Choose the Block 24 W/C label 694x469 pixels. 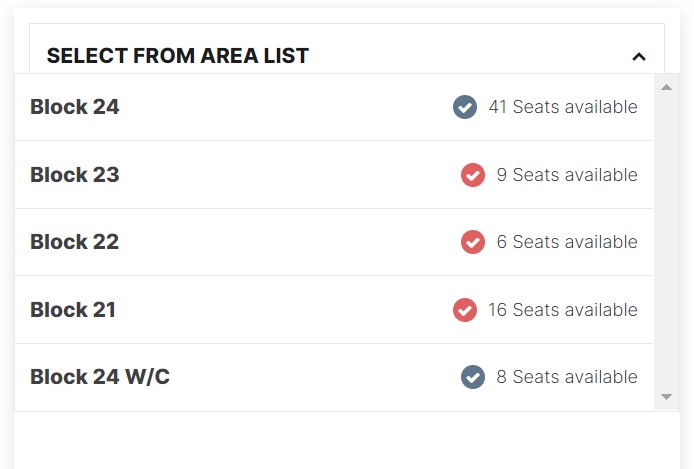pyautogui.click(x=100, y=377)
